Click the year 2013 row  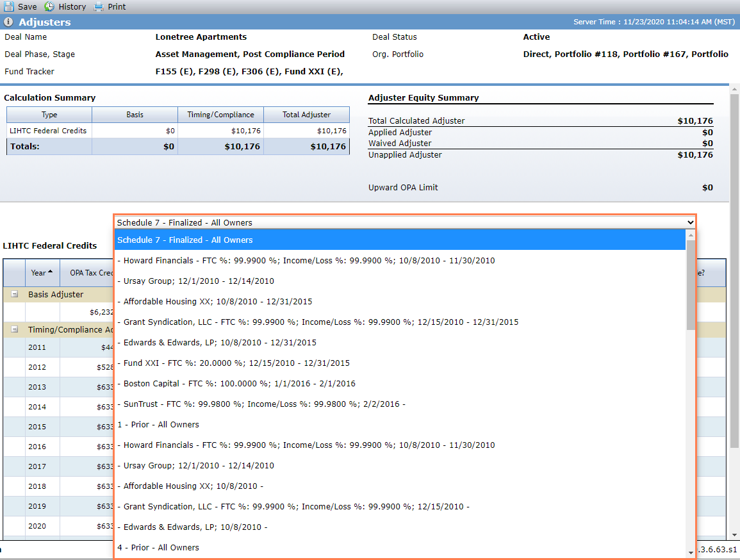58,387
